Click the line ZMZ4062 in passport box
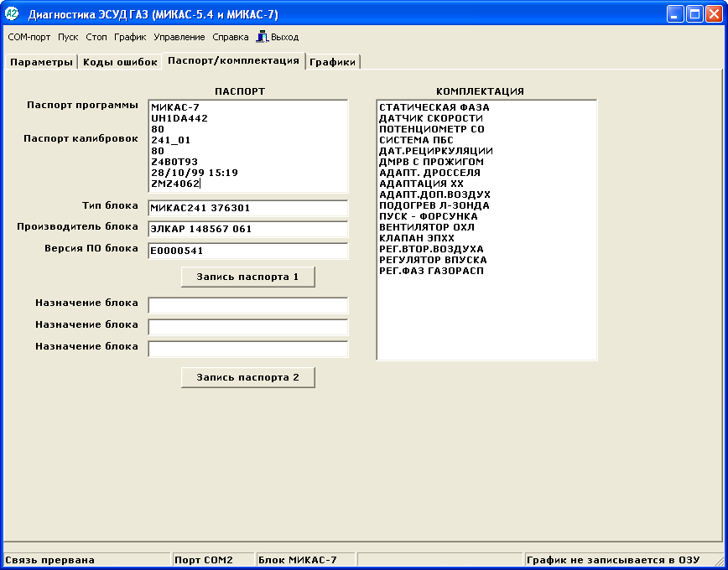 point(175,184)
